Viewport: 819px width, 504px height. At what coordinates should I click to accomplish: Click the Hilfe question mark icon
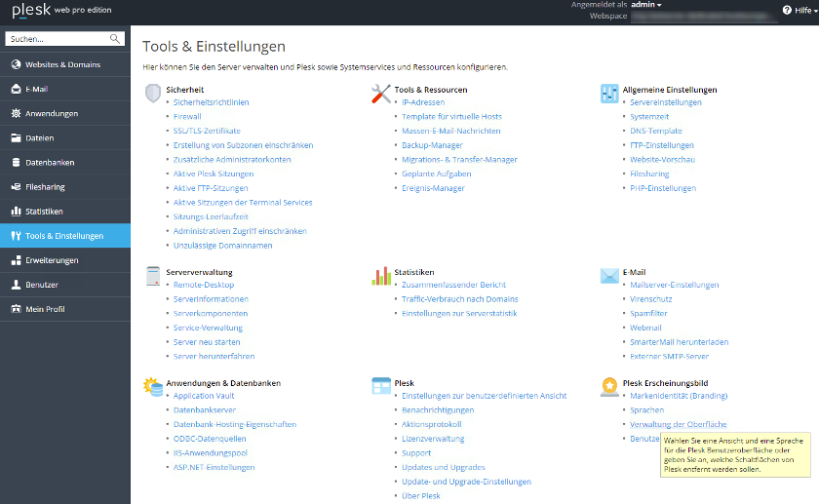coord(787,10)
